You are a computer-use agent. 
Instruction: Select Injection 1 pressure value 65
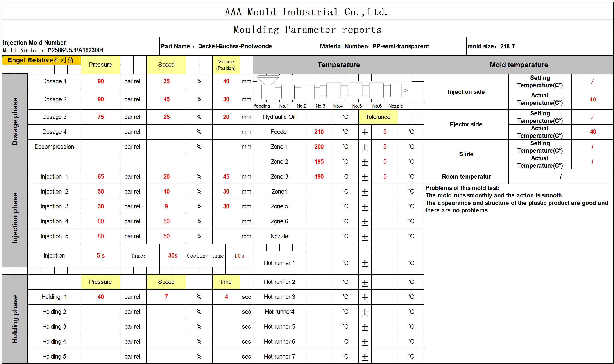point(100,177)
